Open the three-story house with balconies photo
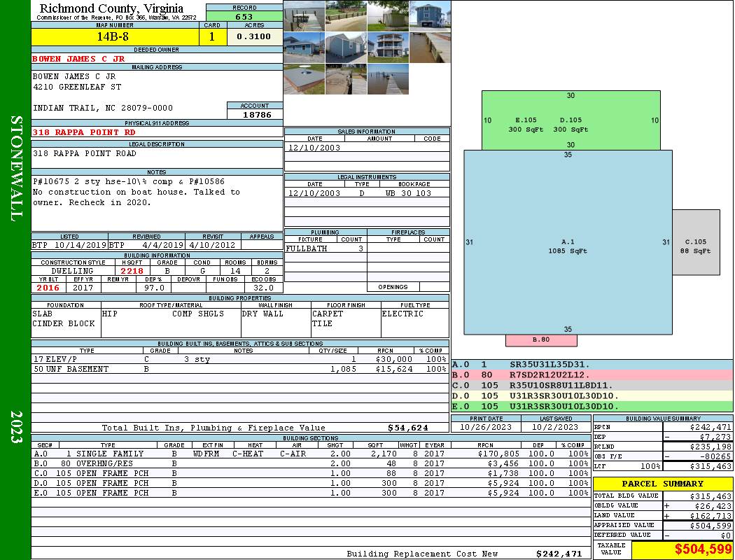This screenshot has height=560, width=735. click(388, 47)
